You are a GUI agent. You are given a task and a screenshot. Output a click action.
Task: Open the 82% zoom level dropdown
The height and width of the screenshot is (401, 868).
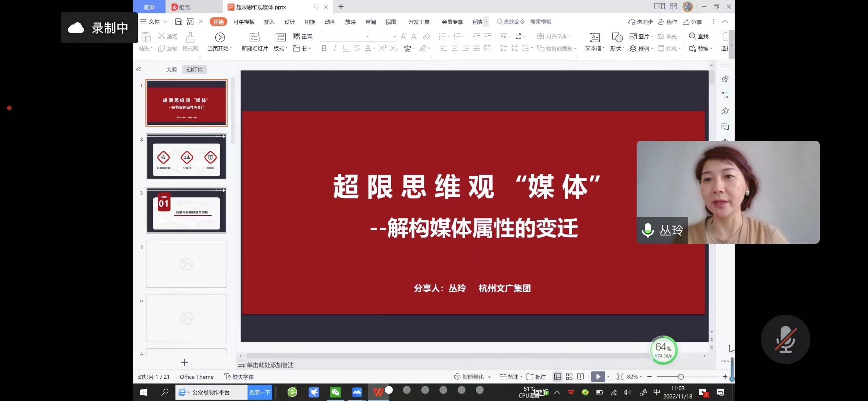634,377
